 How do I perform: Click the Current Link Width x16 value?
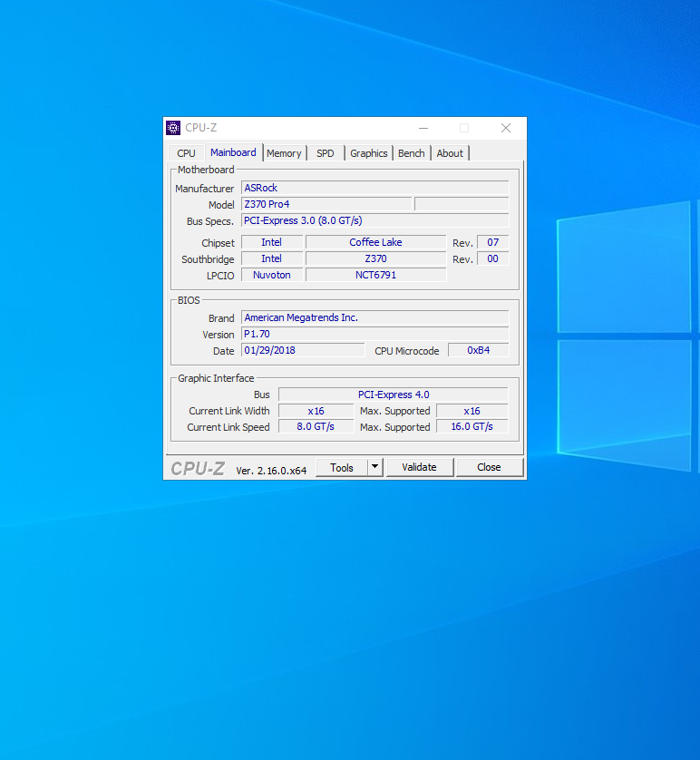[x=316, y=411]
